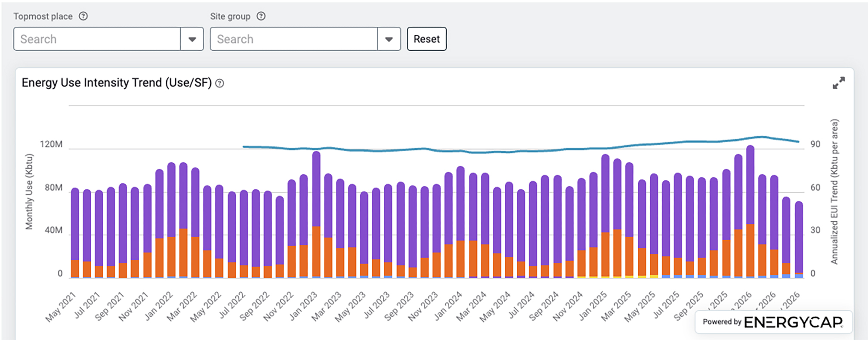Open help icon next to Topmost place
The image size is (868, 340).
coord(83,16)
